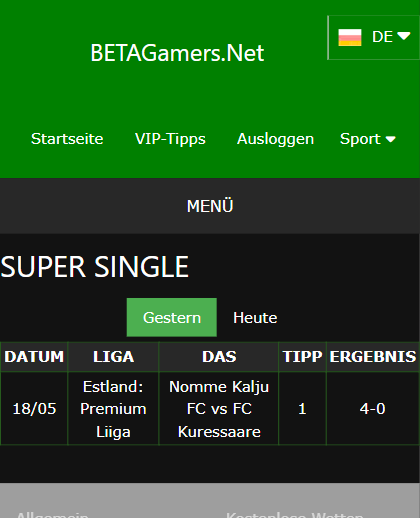Switch to the Heute tab

tap(255, 317)
